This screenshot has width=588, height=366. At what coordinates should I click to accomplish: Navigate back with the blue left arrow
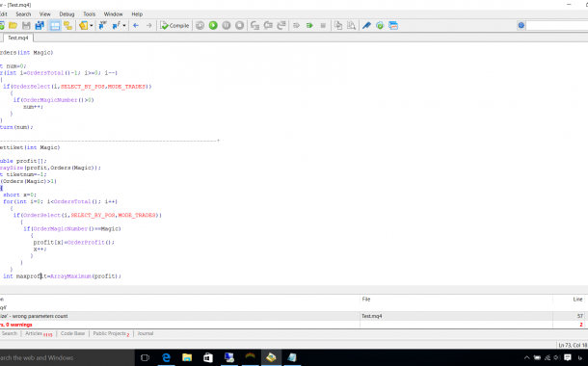pyautogui.click(x=136, y=25)
